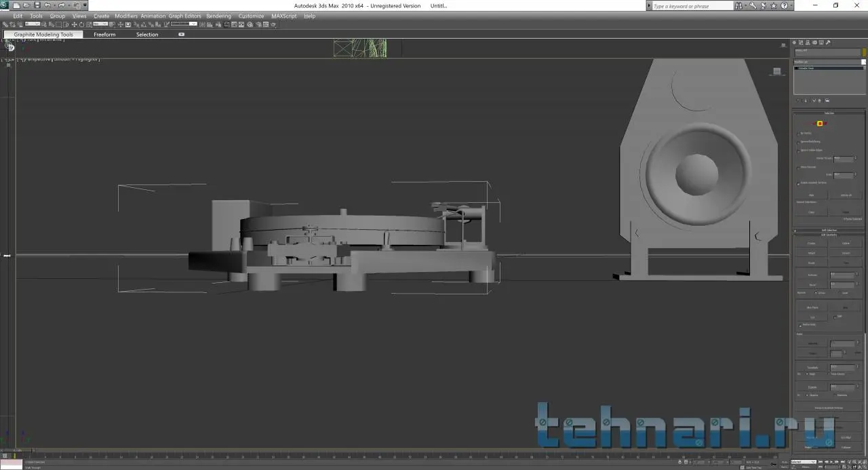Click the Undo arrow icon
The height and width of the screenshot is (470, 868).
tap(47, 5)
